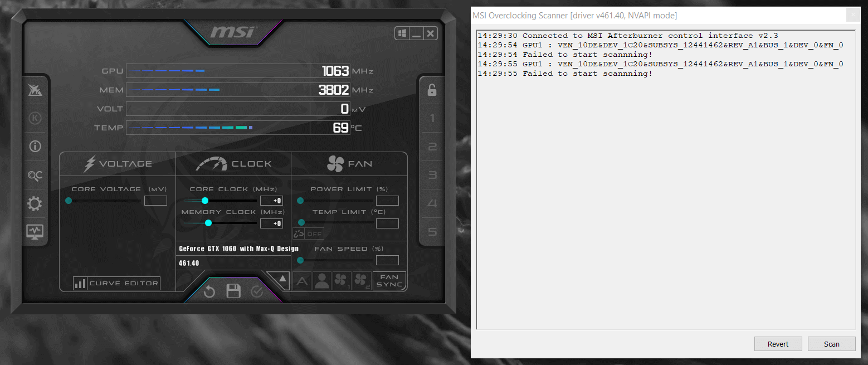Open Afterburner settings gear icon
This screenshot has width=868, height=365.
35,204
